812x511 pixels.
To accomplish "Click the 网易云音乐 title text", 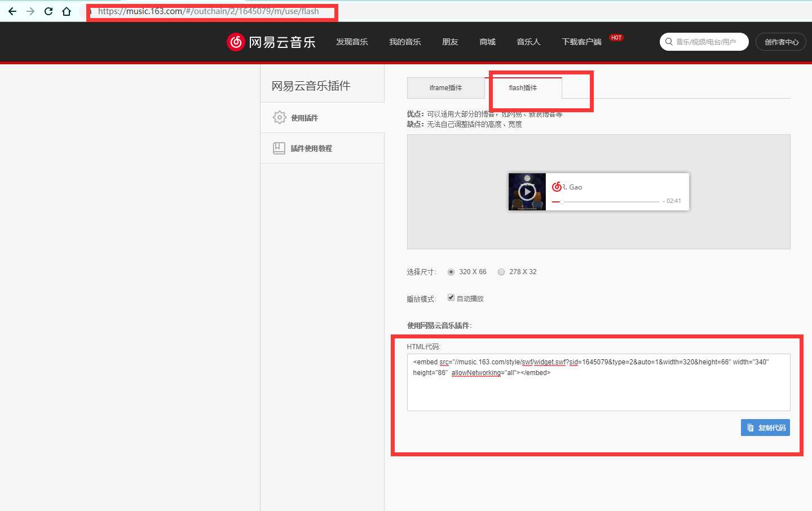I will point(282,42).
